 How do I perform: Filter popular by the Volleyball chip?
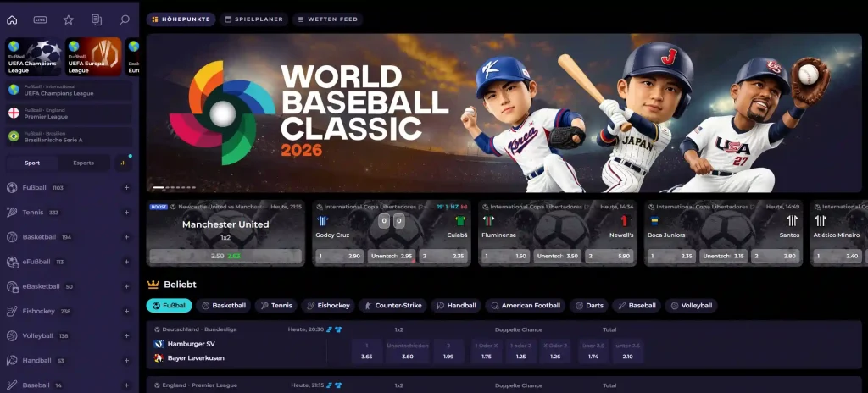tap(691, 306)
